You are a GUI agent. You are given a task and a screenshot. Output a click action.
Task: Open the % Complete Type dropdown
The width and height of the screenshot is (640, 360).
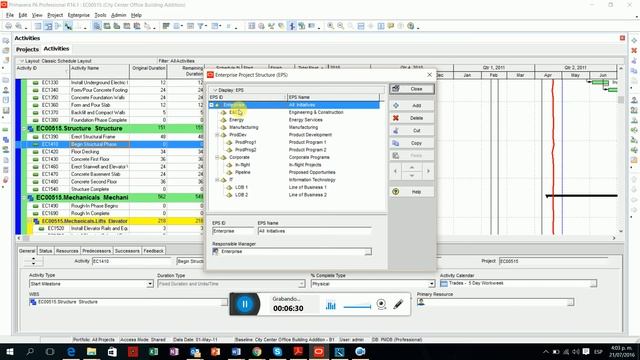pos(431,284)
